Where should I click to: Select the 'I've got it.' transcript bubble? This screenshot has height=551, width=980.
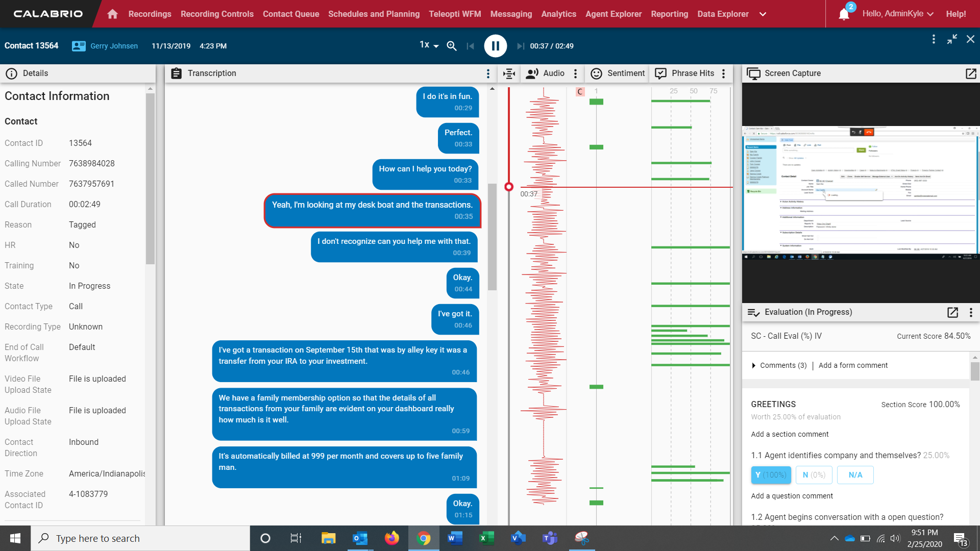[x=455, y=319]
